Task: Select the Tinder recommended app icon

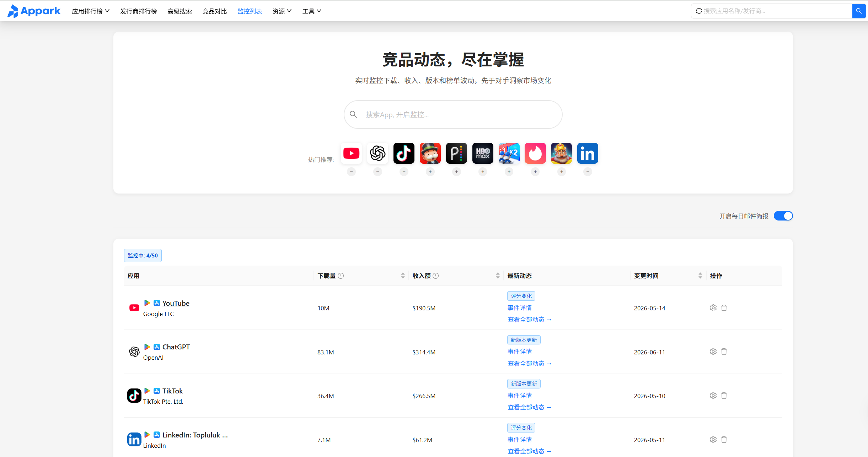Action: click(535, 153)
